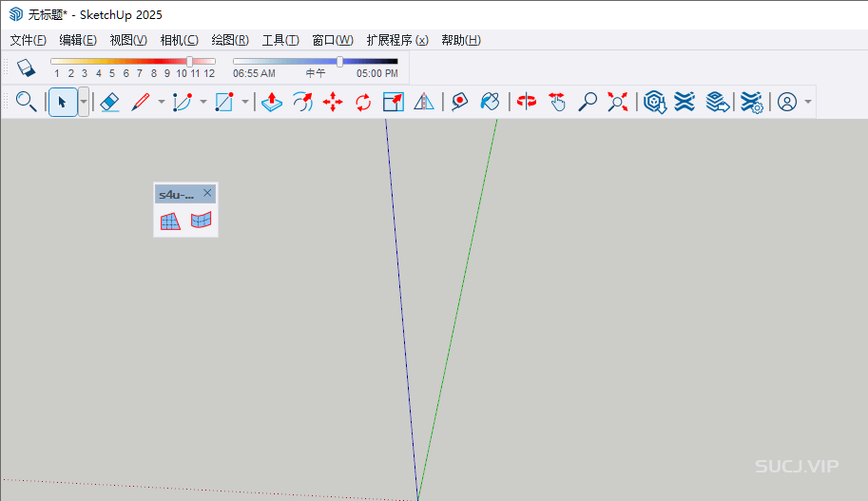868x501 pixels.
Task: Select the Push/Pull tool
Action: [272, 102]
